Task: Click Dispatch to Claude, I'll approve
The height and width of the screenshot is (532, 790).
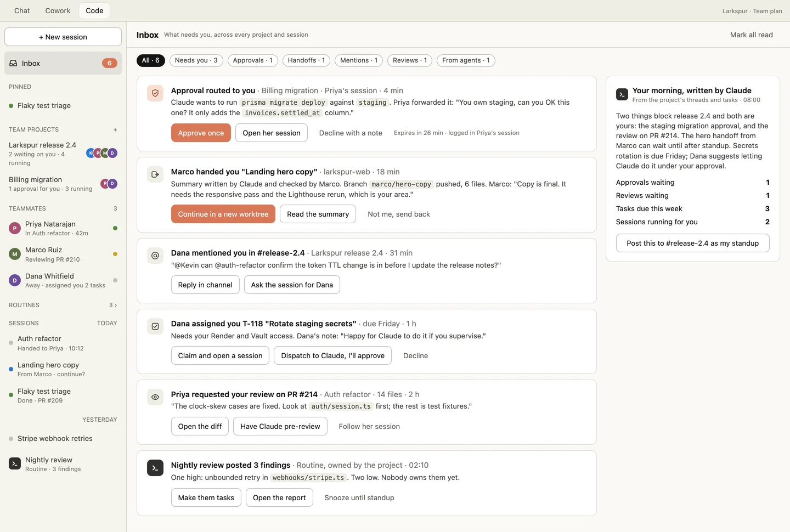Action: click(x=333, y=355)
